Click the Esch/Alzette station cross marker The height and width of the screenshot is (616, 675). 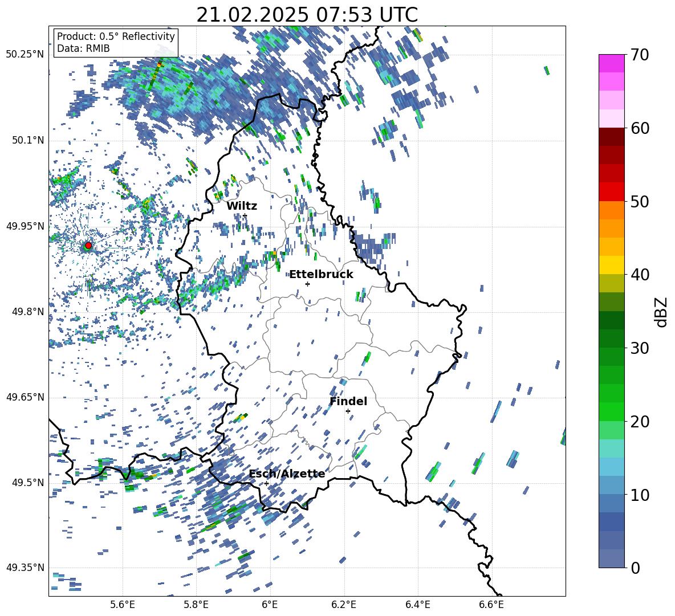coord(266,483)
